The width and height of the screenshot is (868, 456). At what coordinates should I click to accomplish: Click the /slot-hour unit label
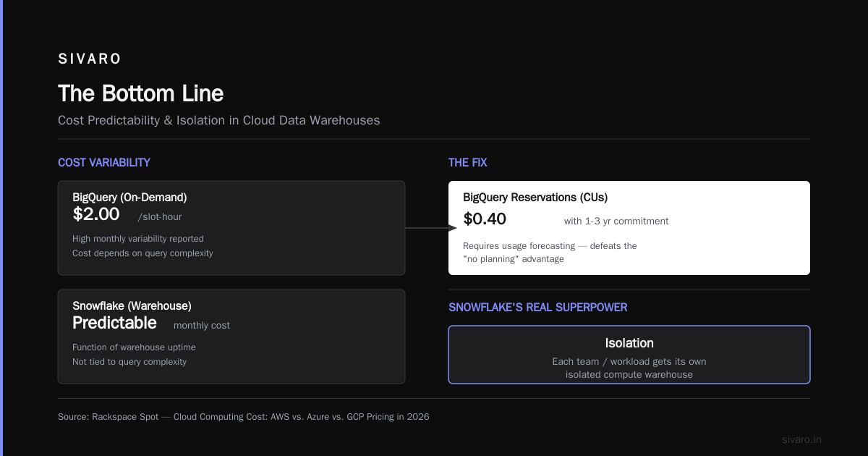click(160, 216)
